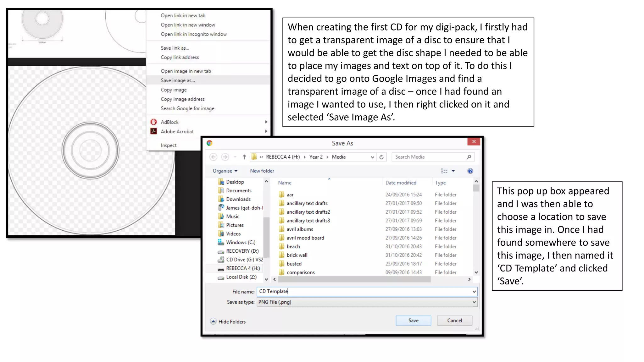The width and height of the screenshot is (644, 362).
Task: Click the Cancel button
Action: pos(454,321)
